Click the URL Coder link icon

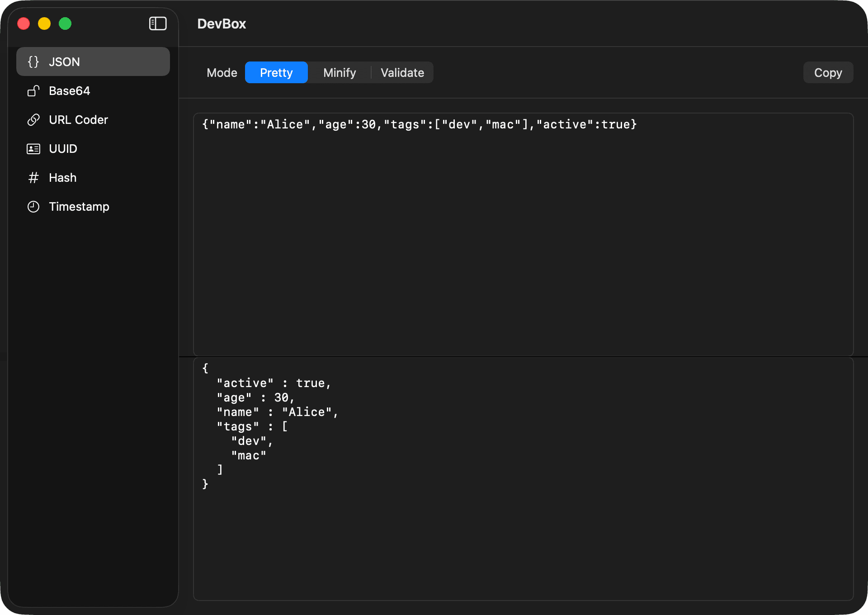coord(33,120)
